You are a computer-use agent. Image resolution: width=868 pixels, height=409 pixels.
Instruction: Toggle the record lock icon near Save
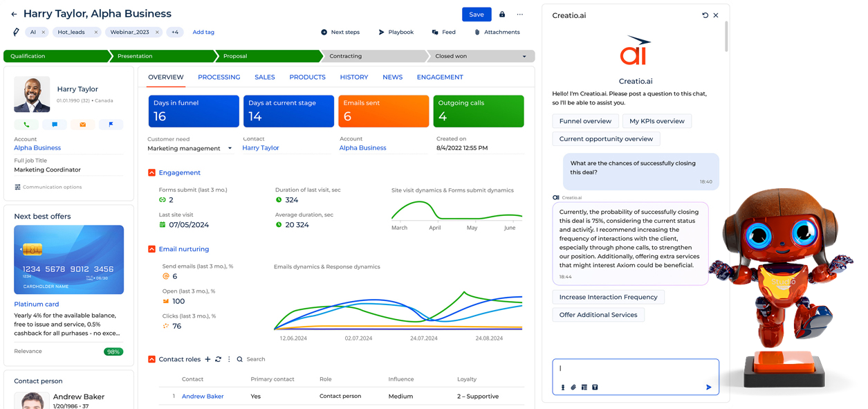coord(501,14)
